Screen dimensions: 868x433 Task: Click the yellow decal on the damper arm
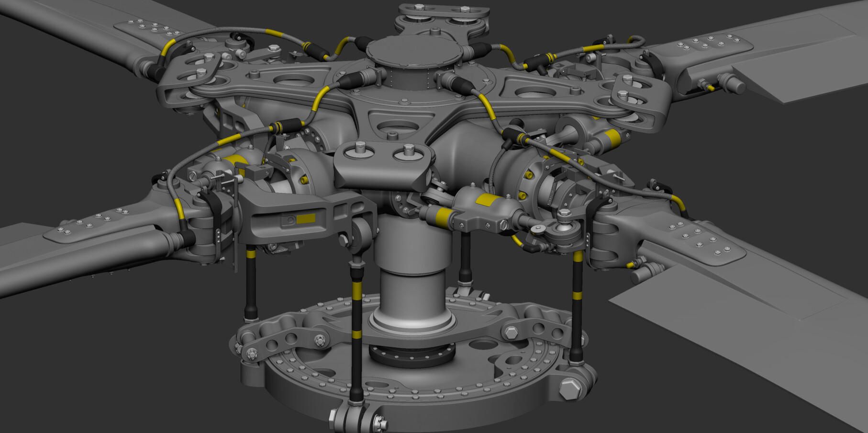[306, 218]
